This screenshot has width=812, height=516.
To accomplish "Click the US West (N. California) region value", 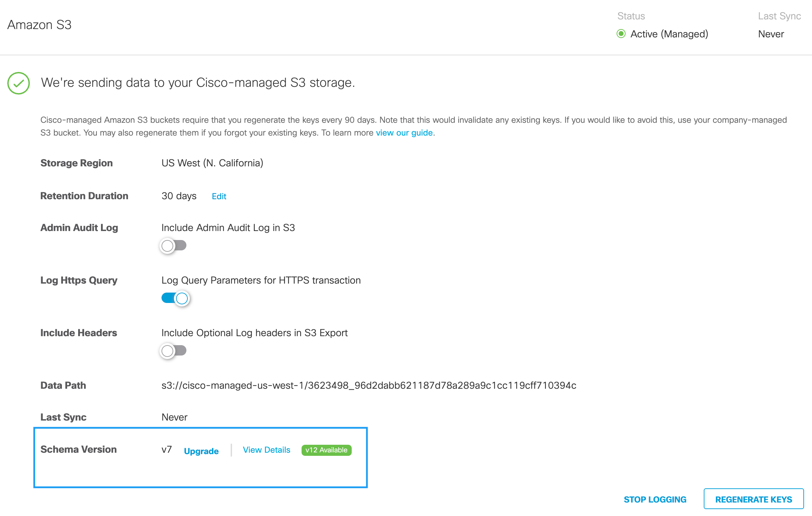I will click(212, 163).
